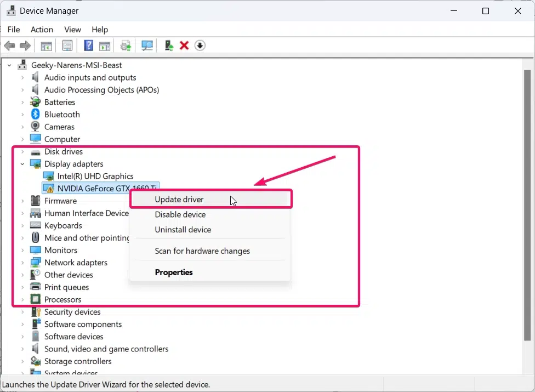Open the Action menu

(x=42, y=30)
